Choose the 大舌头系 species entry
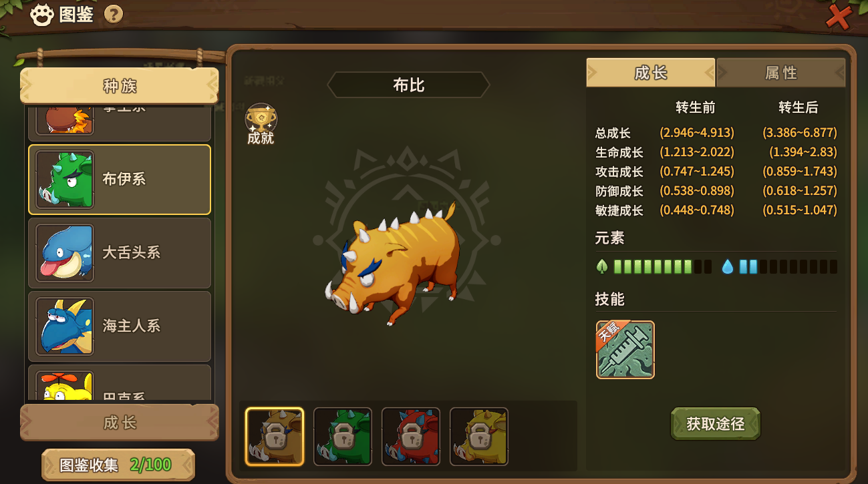 (120, 252)
